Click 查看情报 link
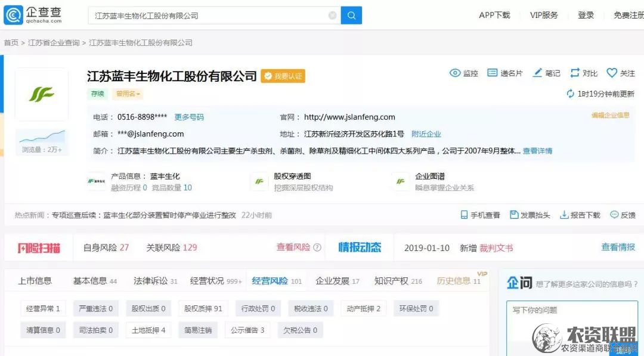This screenshot has height=356, width=644. tap(618, 247)
